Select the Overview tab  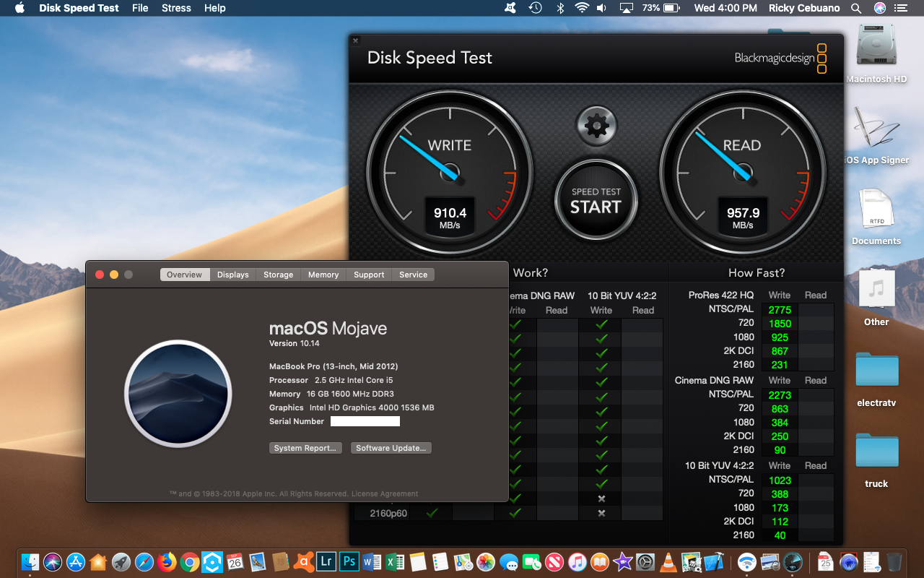[x=185, y=275]
